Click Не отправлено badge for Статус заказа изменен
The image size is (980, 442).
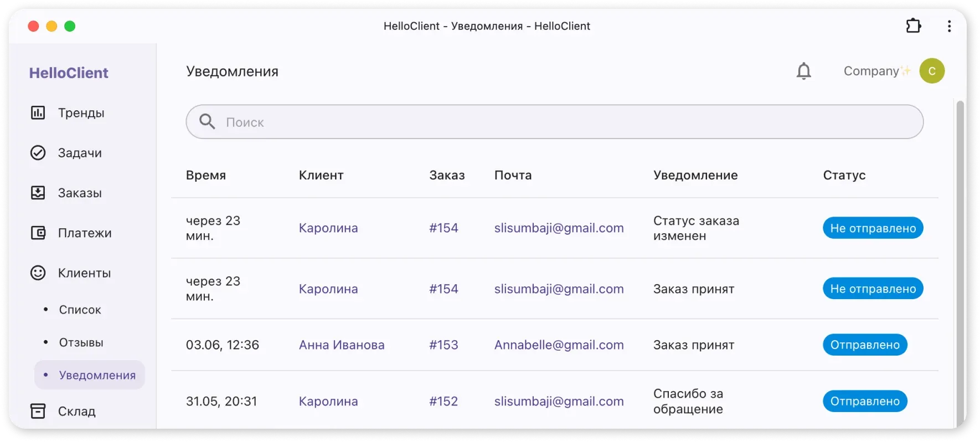873,228
